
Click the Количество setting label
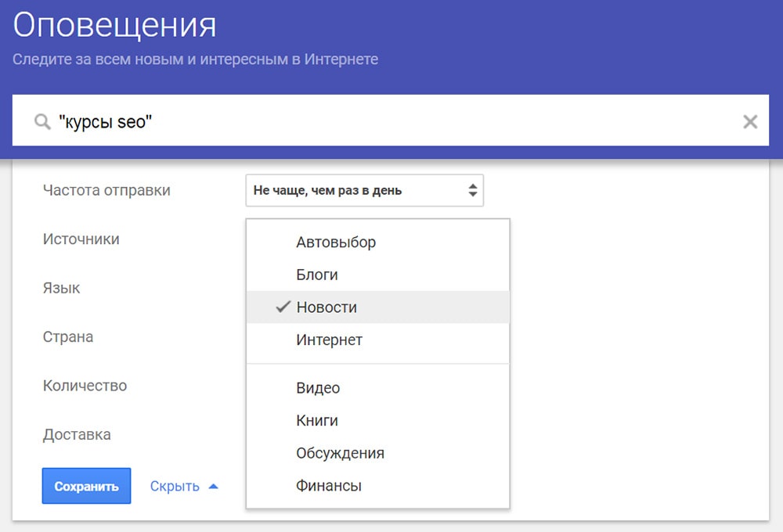pyautogui.click(x=85, y=386)
